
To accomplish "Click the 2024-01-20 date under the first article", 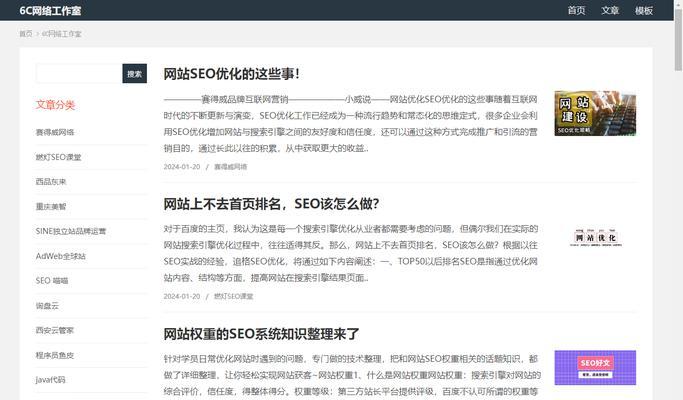I will tap(182, 166).
